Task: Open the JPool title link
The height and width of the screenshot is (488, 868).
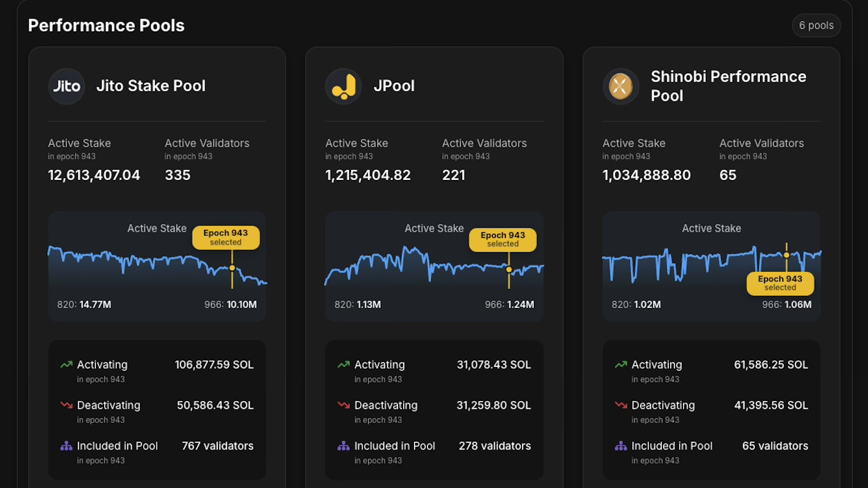Action: point(394,86)
